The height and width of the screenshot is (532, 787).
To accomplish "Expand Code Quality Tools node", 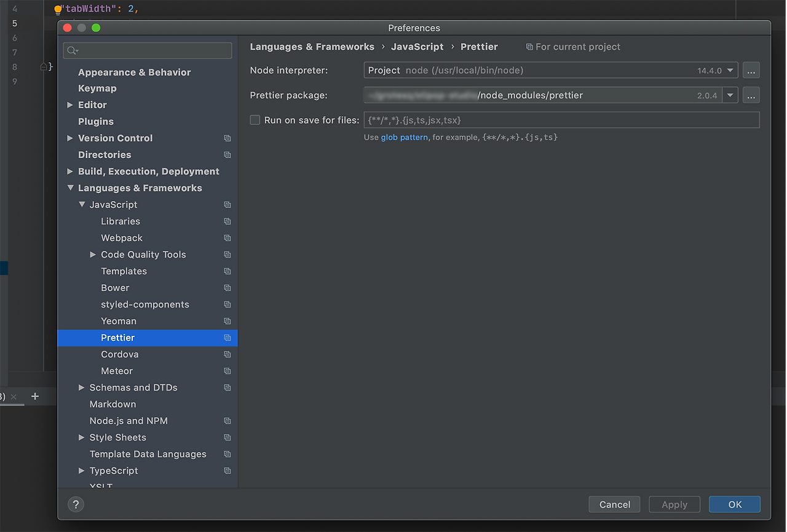I will [x=93, y=255].
